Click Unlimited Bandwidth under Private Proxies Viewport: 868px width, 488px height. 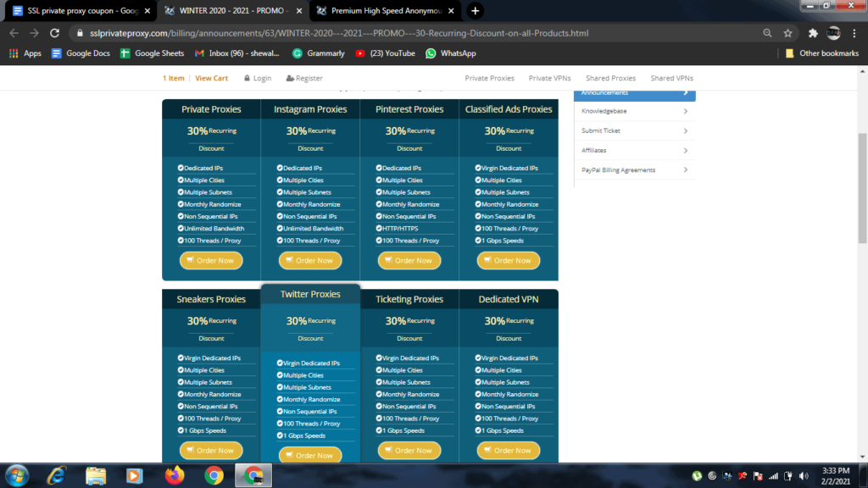[x=214, y=229]
